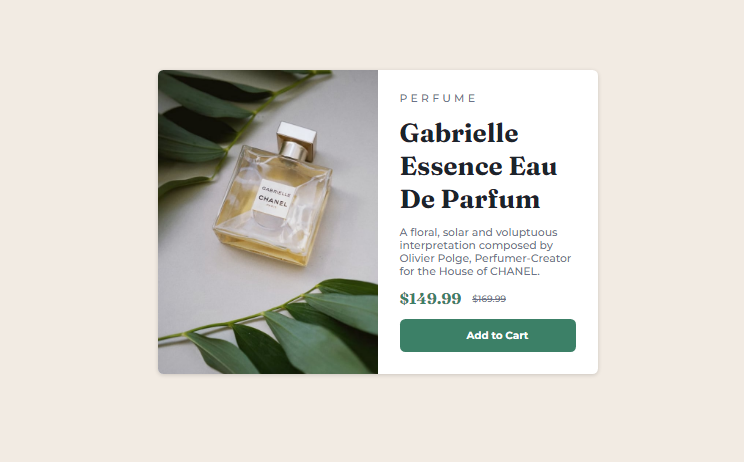The width and height of the screenshot is (744, 462).
Task: Open the perfume bottle product image
Action: click(268, 222)
